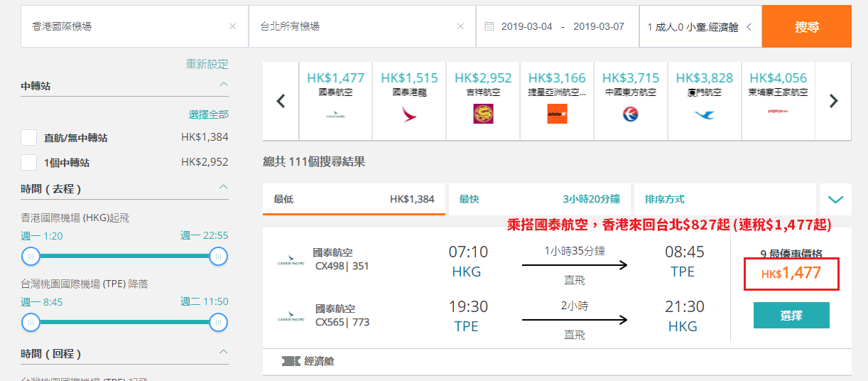Click the HK$1,477 best price text
Screen dimensions: 868x381
[x=791, y=273]
